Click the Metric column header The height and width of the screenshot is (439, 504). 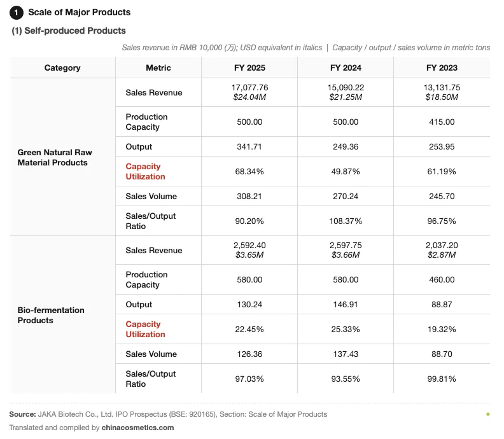click(x=158, y=68)
